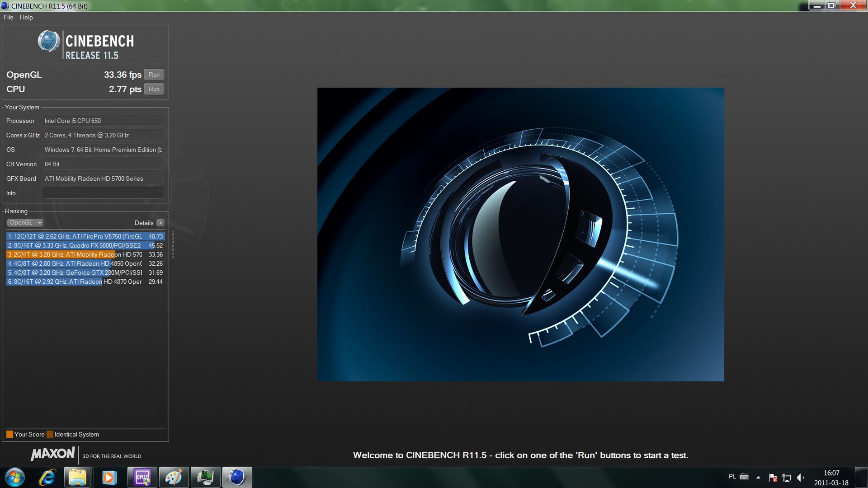Image resolution: width=868 pixels, height=488 pixels.
Task: Open the File menu
Action: [x=8, y=17]
